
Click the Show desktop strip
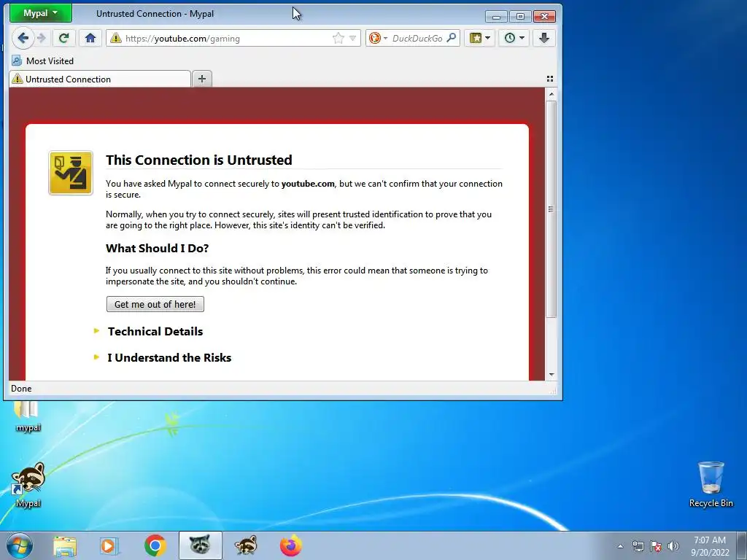click(742, 545)
